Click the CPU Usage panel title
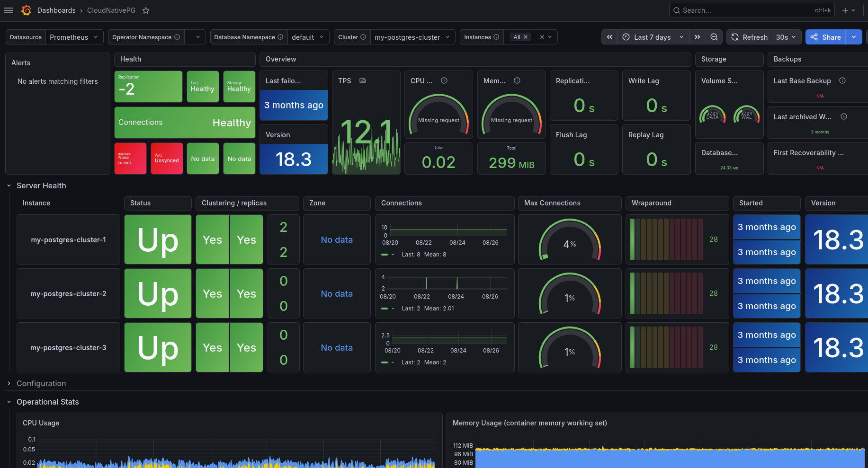Screen dimensions: 868x468 (41, 423)
